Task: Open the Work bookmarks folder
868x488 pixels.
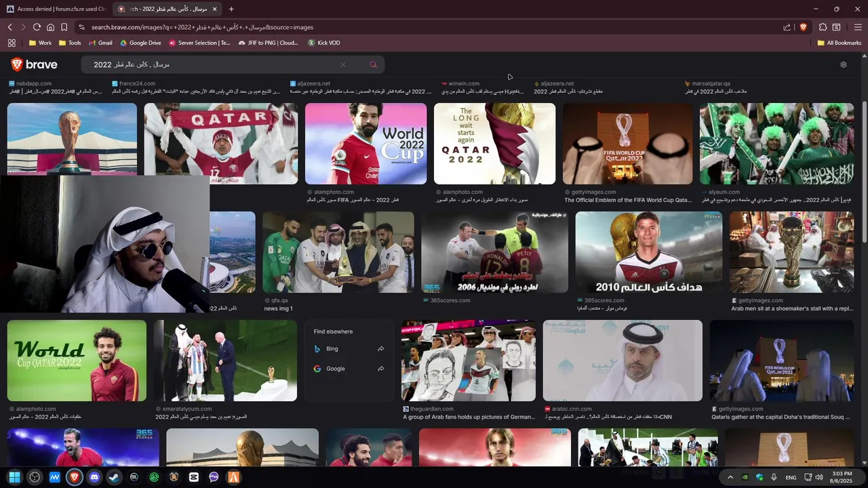Action: (x=40, y=43)
